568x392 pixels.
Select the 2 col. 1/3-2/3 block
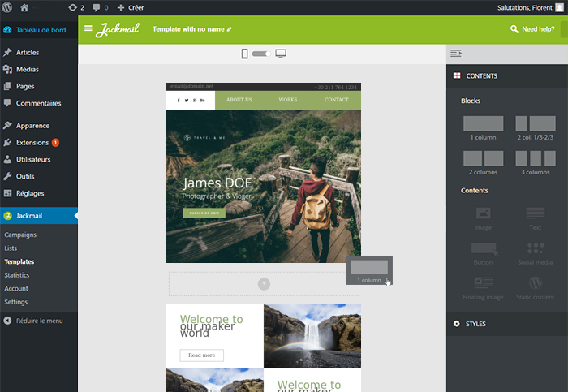pyautogui.click(x=535, y=128)
